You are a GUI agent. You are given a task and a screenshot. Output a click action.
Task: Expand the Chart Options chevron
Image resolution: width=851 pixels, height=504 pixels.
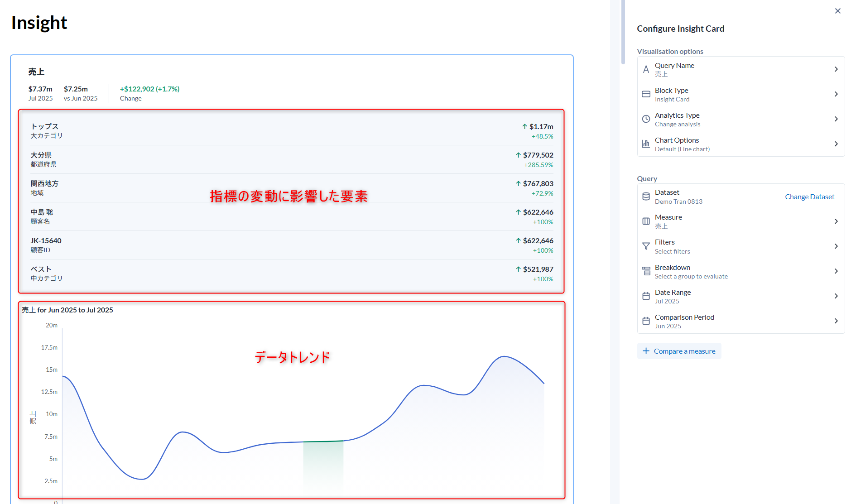coord(836,144)
